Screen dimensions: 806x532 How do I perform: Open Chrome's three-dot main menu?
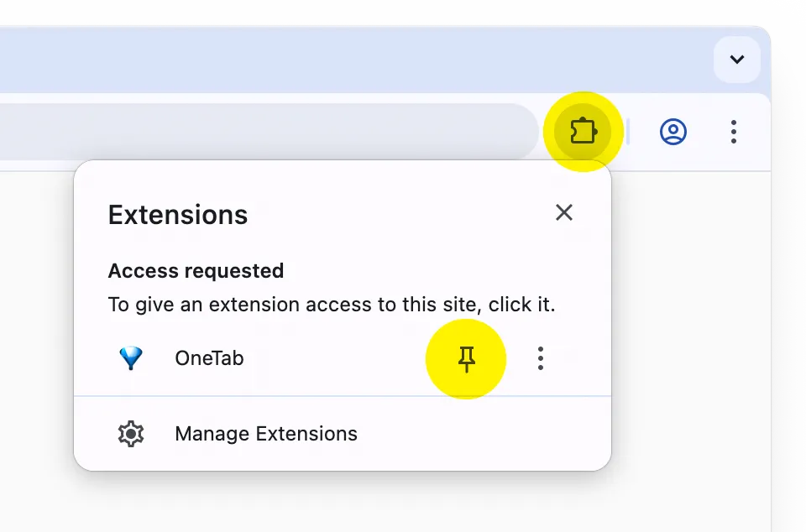pyautogui.click(x=734, y=132)
